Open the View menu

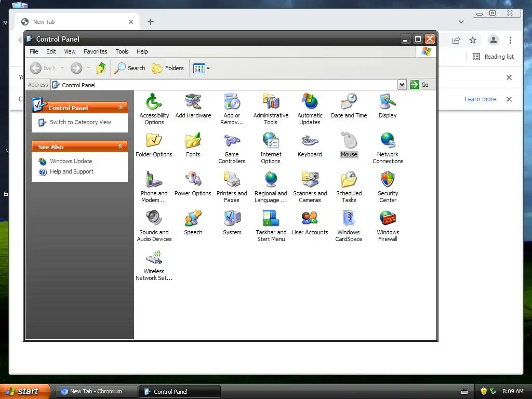[70, 51]
